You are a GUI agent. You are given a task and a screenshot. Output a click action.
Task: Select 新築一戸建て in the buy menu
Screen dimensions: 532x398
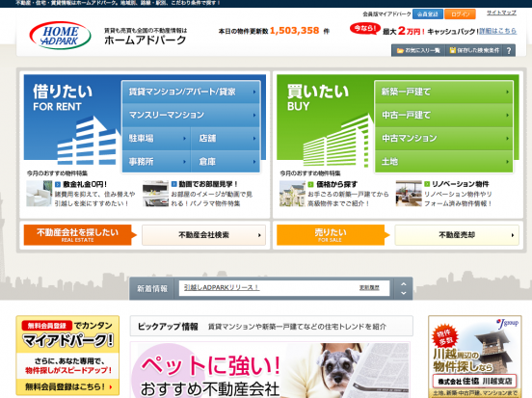[x=443, y=92]
